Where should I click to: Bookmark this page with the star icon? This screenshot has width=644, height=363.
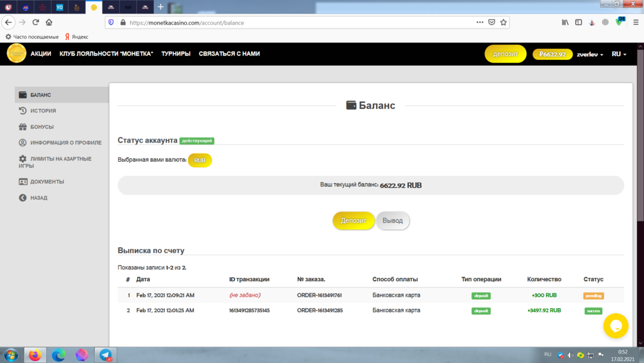(504, 22)
